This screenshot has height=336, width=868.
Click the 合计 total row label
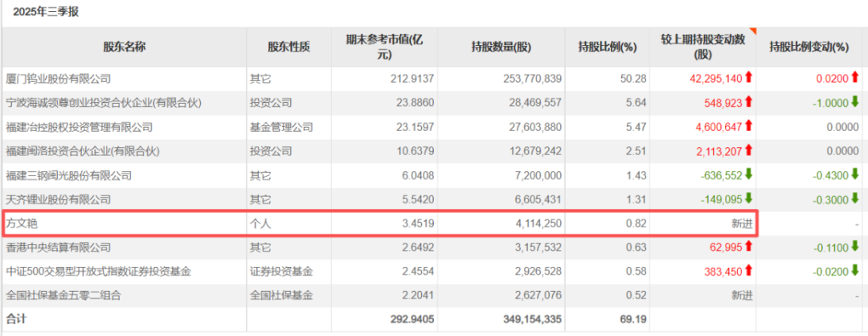15,319
